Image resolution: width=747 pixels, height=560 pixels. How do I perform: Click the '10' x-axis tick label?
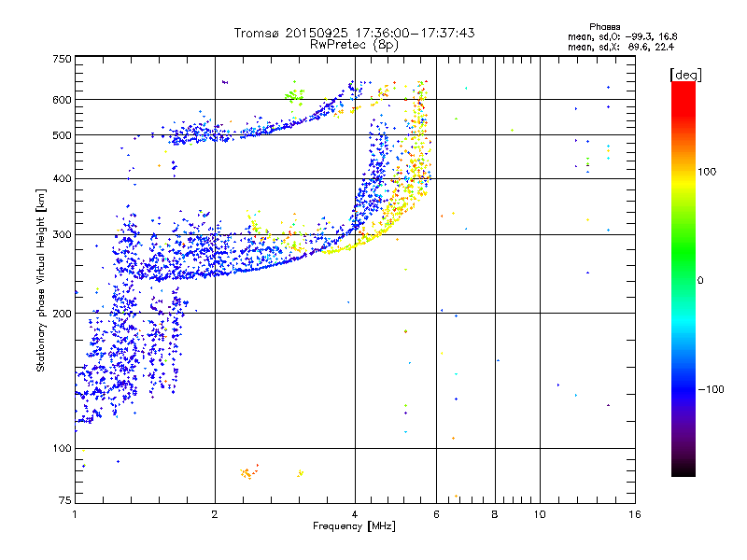tap(540, 514)
